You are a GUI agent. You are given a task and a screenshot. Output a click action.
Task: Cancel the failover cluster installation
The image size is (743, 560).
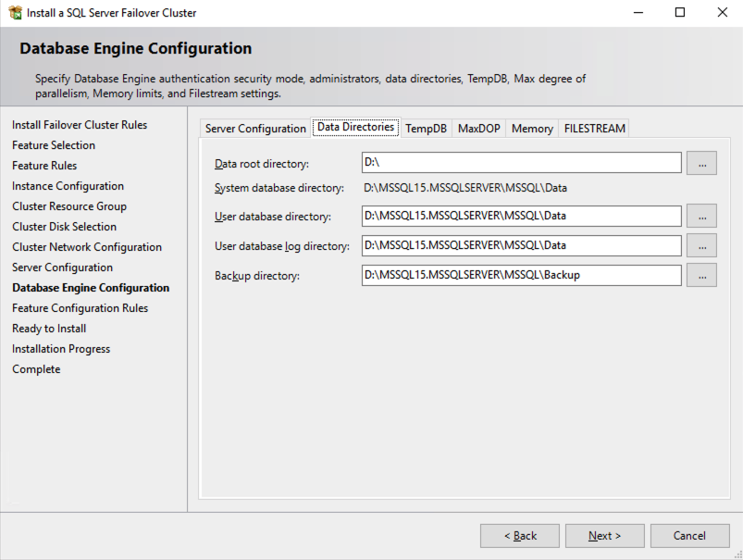[x=689, y=536]
